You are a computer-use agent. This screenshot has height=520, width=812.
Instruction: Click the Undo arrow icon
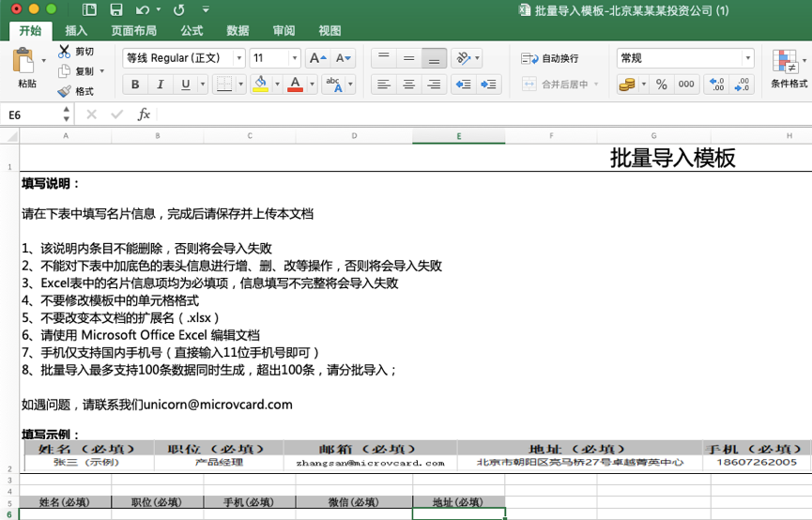coord(143,9)
